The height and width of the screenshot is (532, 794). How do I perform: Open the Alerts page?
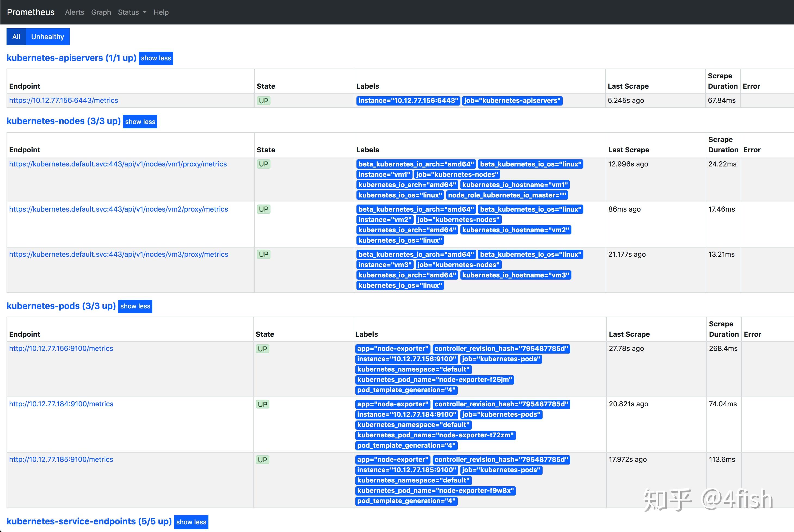74,12
